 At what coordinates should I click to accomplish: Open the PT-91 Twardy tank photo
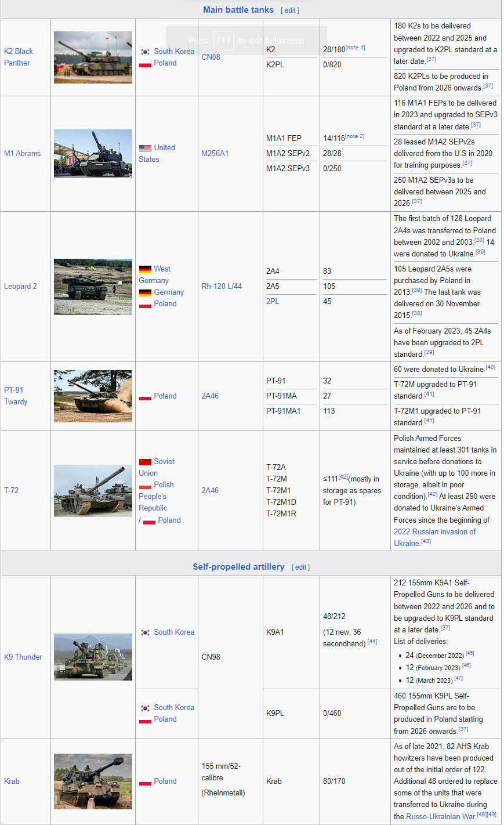93,396
